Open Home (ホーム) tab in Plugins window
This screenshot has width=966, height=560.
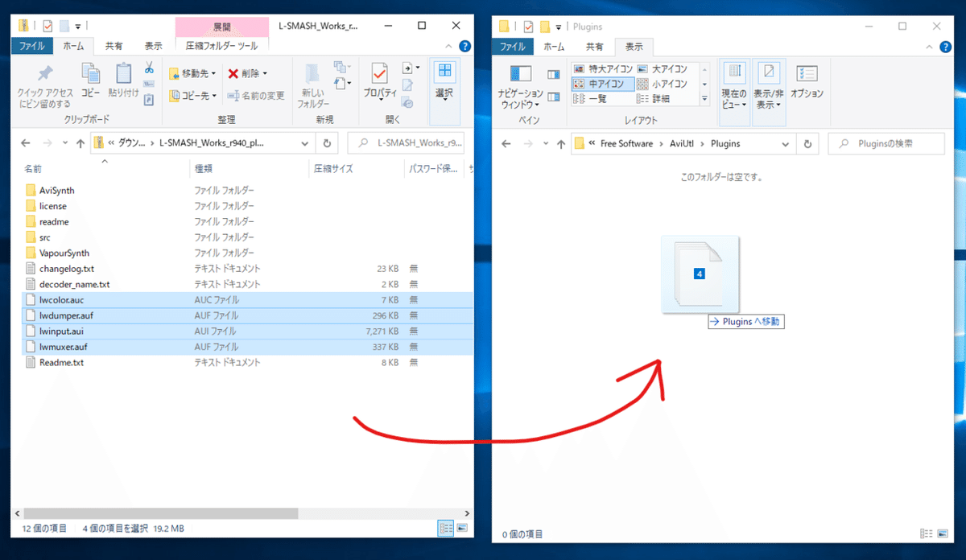(x=555, y=47)
